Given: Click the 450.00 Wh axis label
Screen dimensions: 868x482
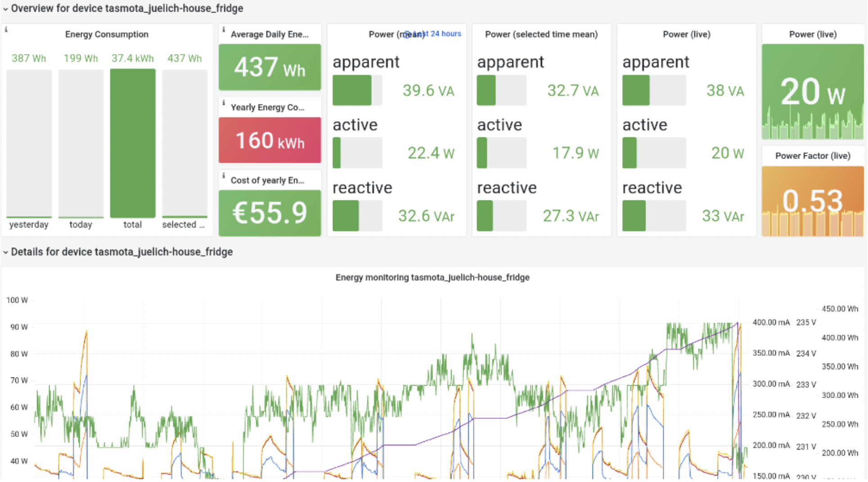Looking at the screenshot, I should [840, 309].
